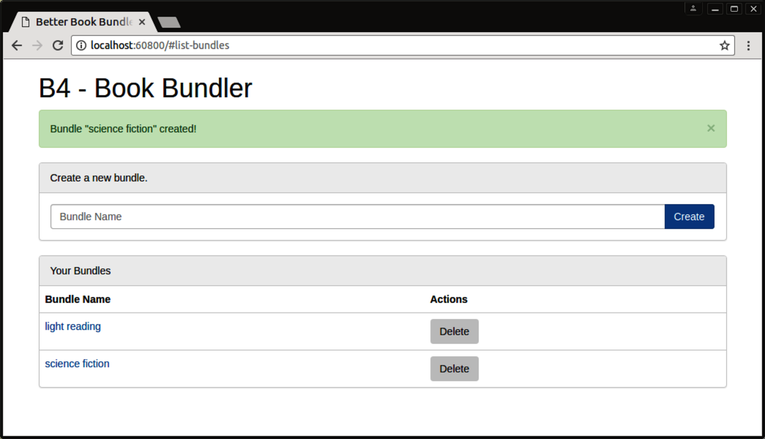Click the Create a new bundle heading
This screenshot has width=765, height=439.
[x=99, y=178]
